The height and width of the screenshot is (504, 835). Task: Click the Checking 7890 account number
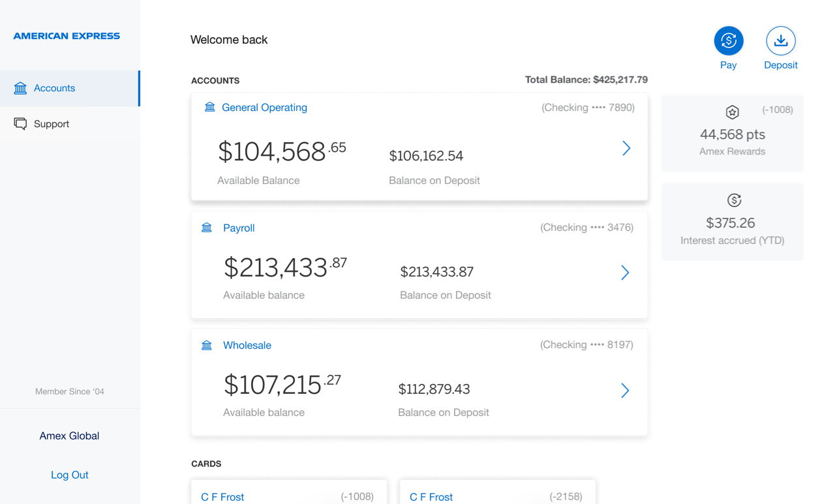pos(588,108)
